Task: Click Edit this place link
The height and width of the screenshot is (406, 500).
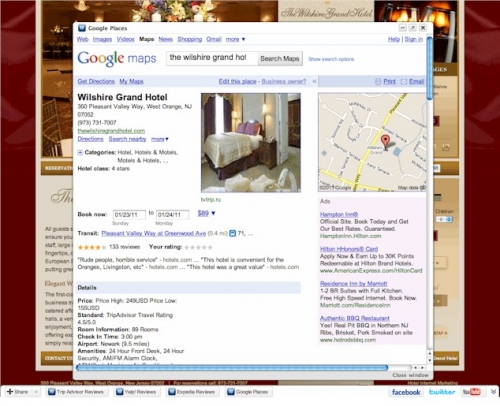Action: pos(237,81)
